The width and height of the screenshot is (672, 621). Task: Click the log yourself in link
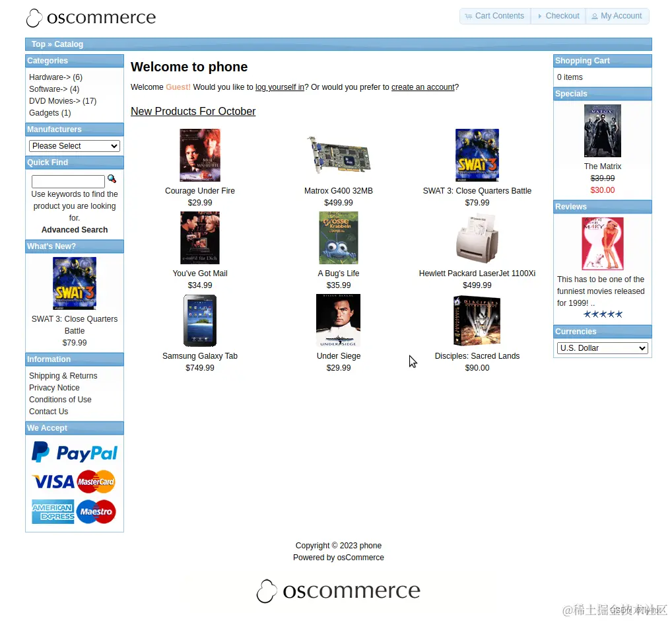click(x=280, y=87)
